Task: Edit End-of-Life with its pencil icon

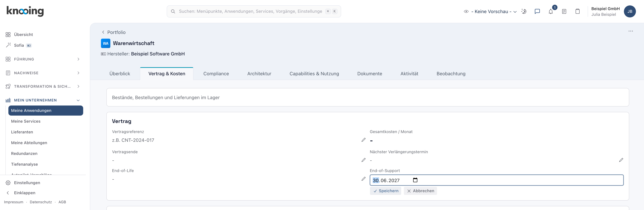Action: (x=363, y=179)
